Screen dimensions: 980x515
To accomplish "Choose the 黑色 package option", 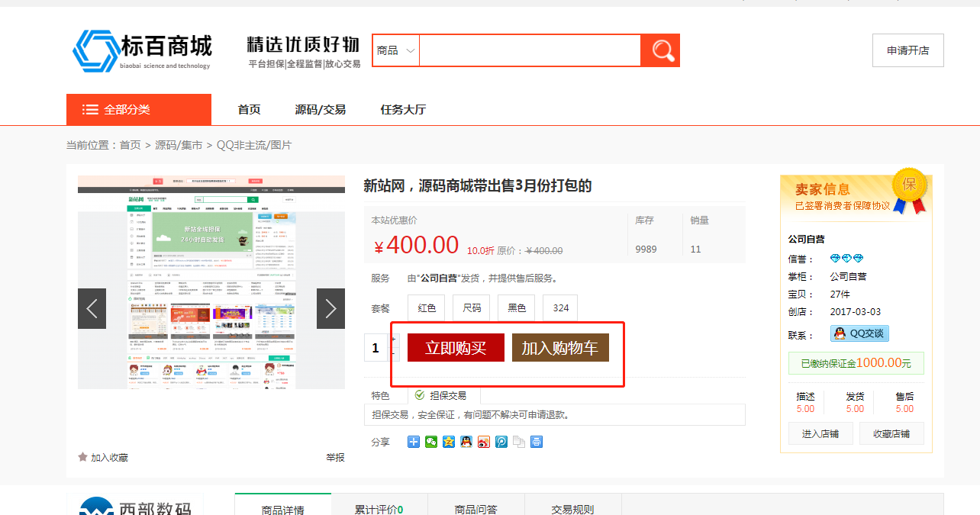I will click(x=517, y=308).
